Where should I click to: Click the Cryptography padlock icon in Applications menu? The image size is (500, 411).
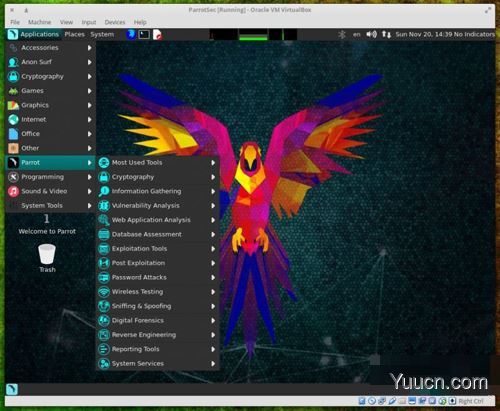pyautogui.click(x=13, y=76)
